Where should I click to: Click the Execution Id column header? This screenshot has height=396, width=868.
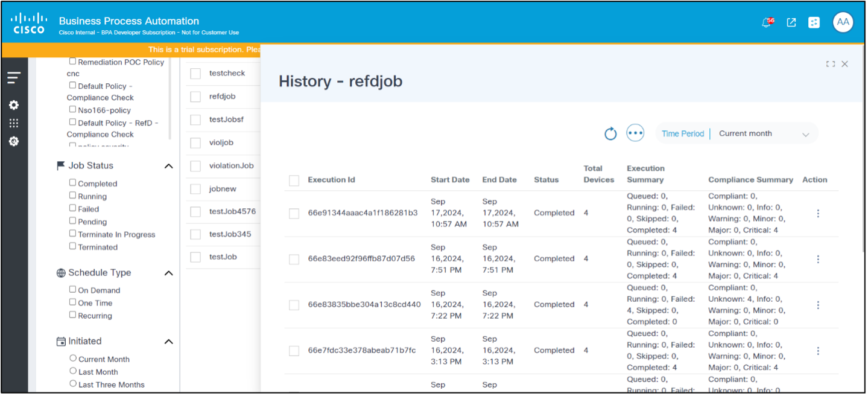click(x=331, y=180)
